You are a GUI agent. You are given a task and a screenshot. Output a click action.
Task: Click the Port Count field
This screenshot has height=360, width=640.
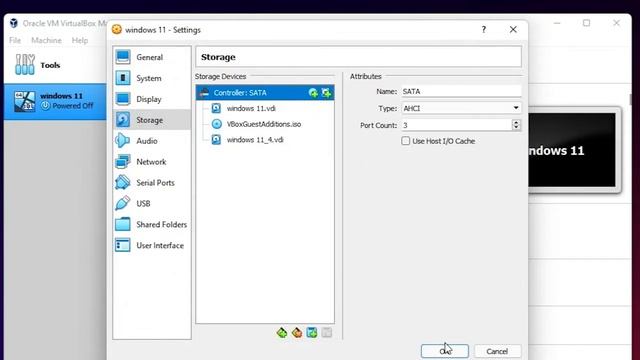click(x=456, y=125)
